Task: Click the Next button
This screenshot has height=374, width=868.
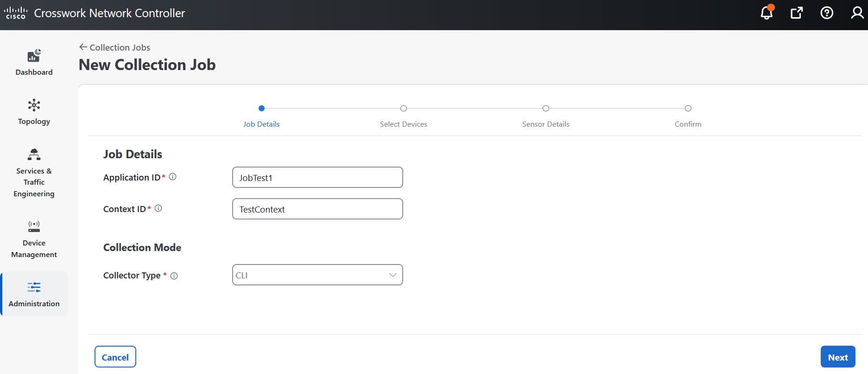Action: (838, 357)
